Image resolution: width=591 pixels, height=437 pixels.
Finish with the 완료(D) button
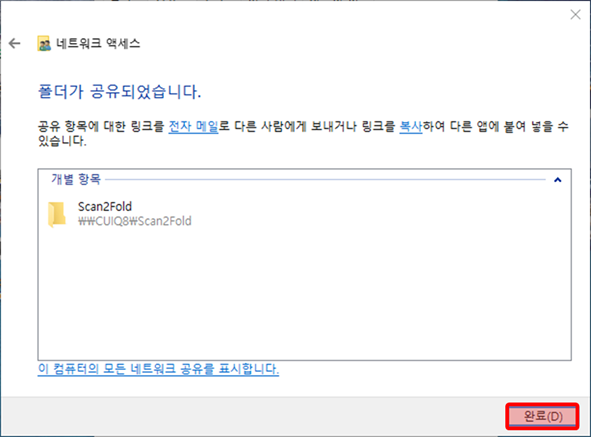[542, 416]
